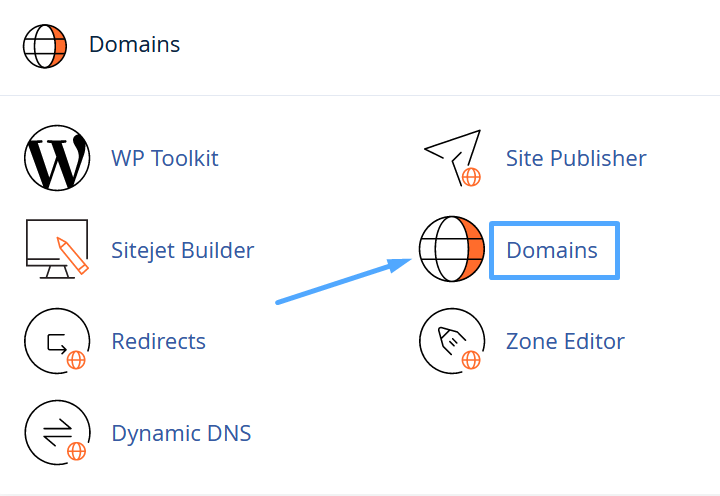Open the Zone Editor link
The height and width of the screenshot is (496, 720).
pyautogui.click(x=565, y=341)
